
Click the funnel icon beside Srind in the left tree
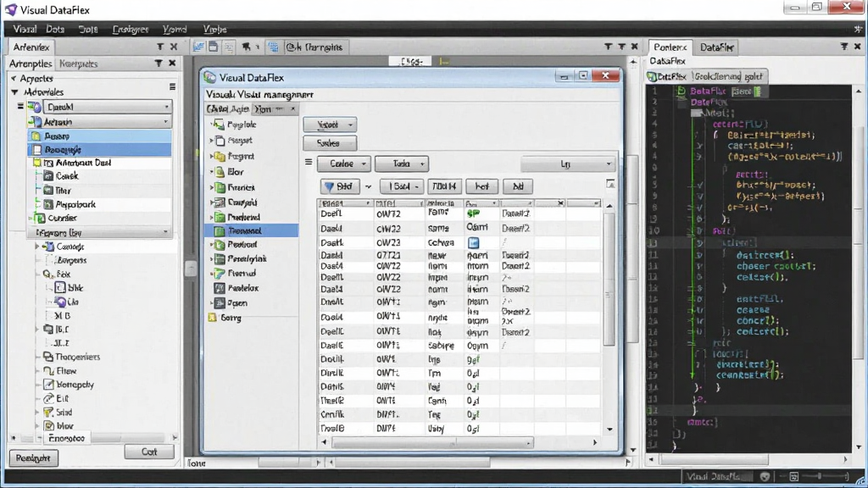48,413
